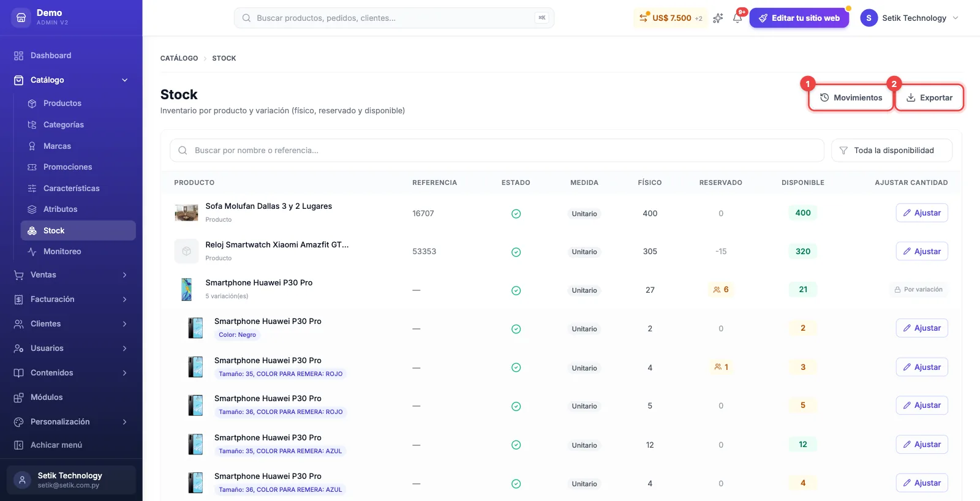
Task: Click Ajustar for Color: Negro variation
Action: [x=922, y=328]
